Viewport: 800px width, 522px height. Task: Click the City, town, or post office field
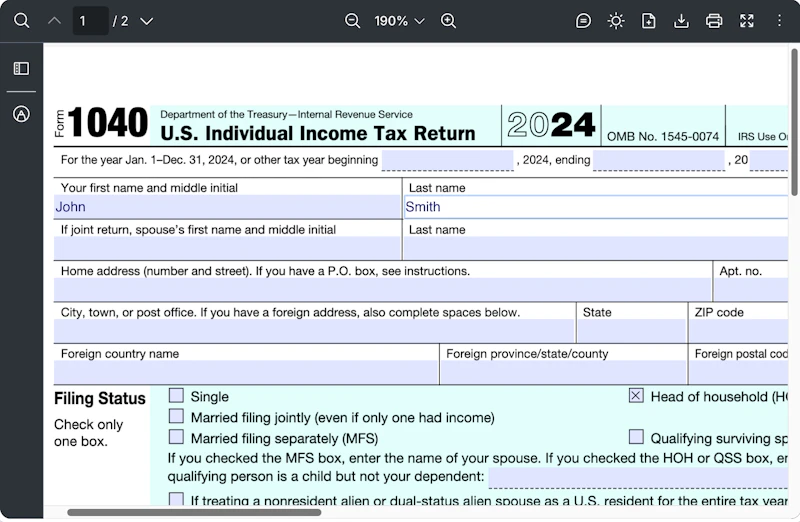[x=314, y=331]
